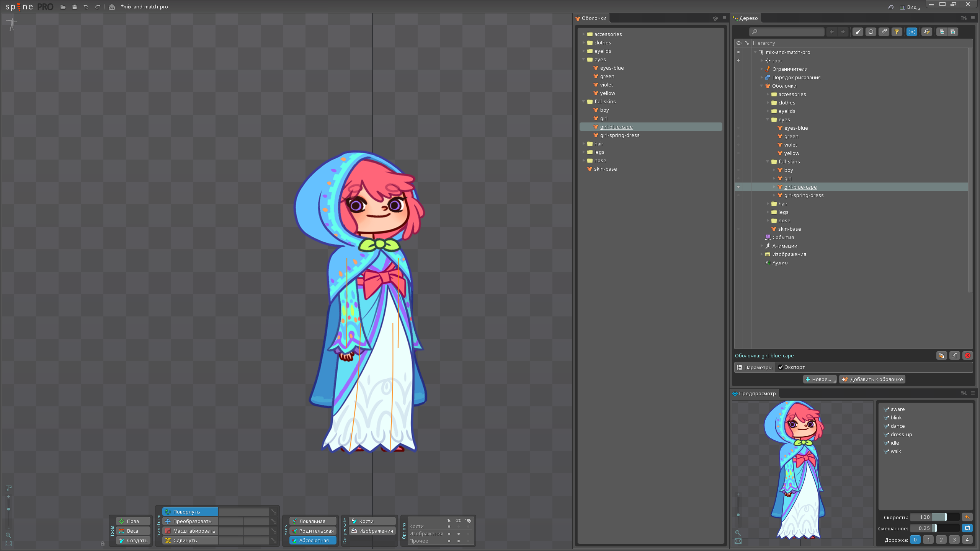This screenshot has height=551, width=980.
Task: Click the Добавить к оболочке button
Action: point(872,379)
